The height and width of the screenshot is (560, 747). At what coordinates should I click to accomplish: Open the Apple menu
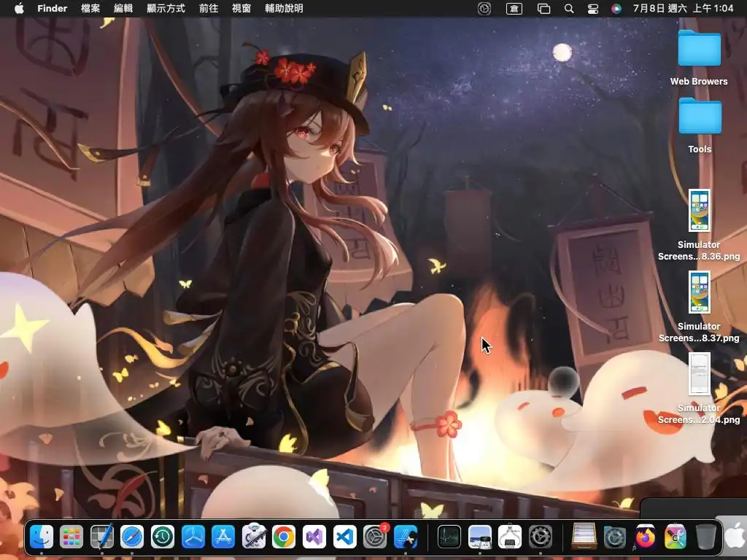19,8
